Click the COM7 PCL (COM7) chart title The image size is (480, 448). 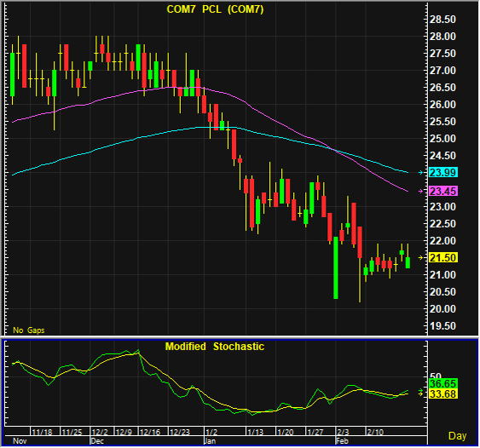pos(215,9)
